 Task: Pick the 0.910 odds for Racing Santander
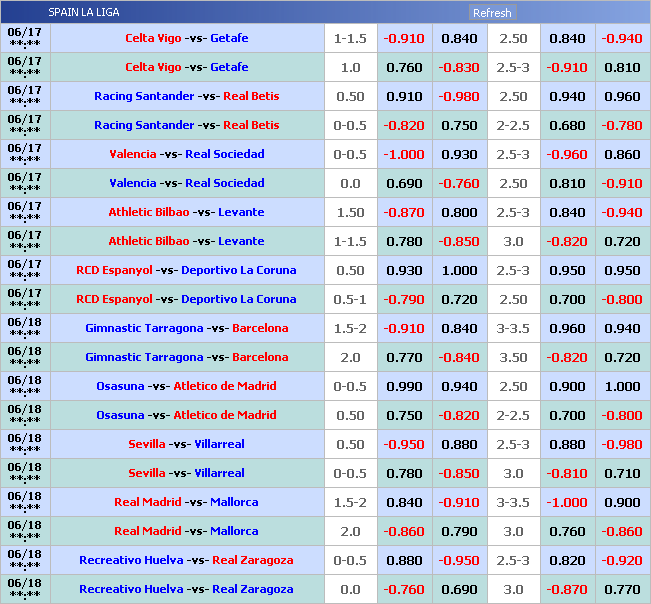click(x=405, y=96)
